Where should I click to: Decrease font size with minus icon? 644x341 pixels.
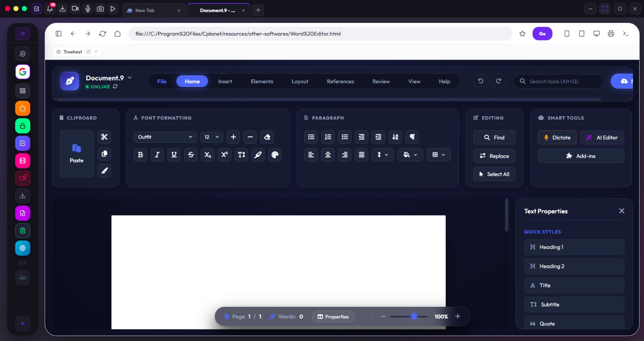(x=250, y=137)
